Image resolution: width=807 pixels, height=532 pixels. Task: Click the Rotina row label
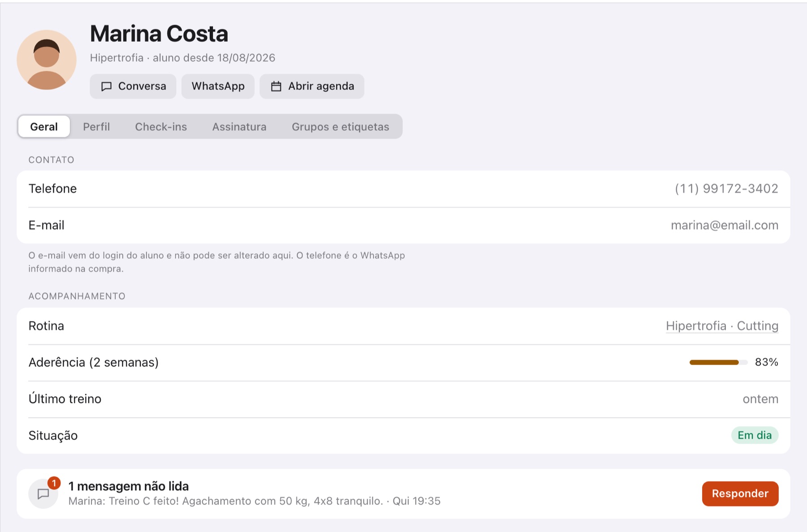point(46,326)
